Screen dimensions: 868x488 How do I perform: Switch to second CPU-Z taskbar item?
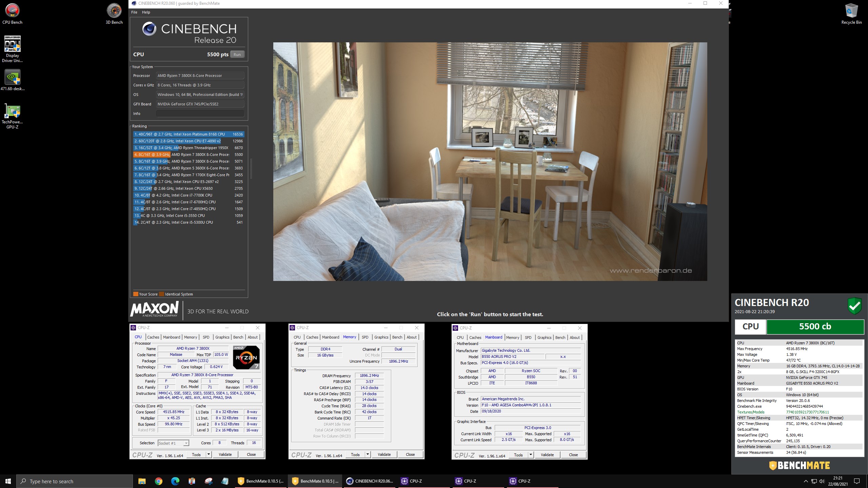point(478,481)
